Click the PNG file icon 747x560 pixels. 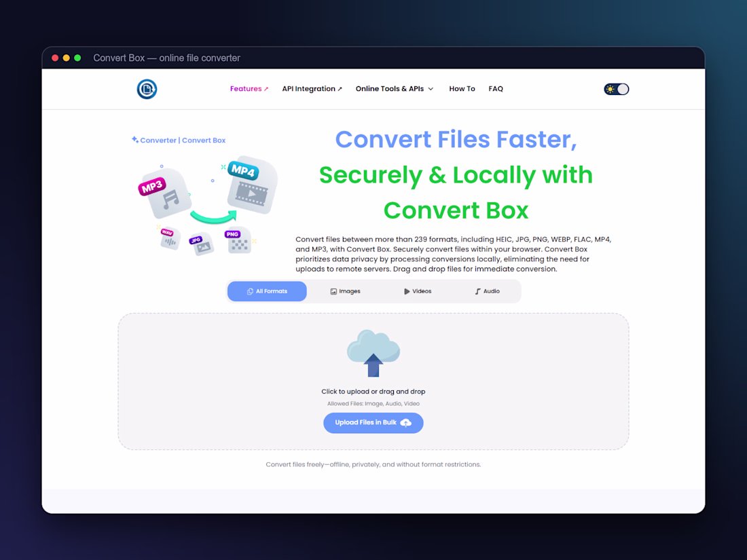[237, 240]
